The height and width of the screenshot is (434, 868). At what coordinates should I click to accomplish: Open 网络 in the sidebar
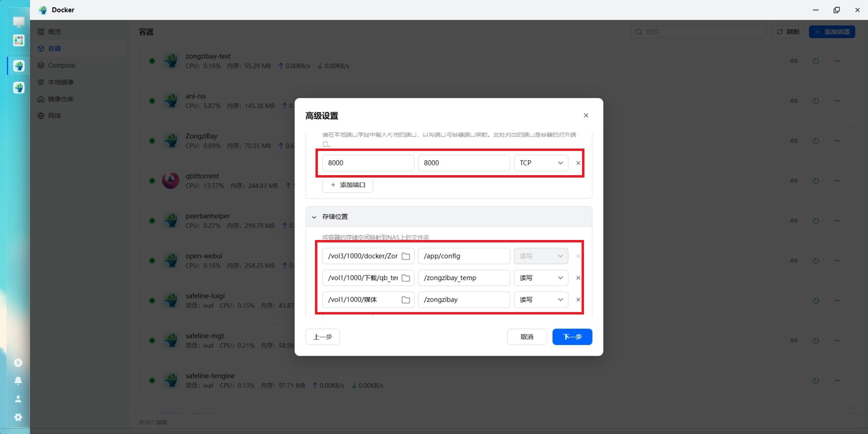pos(80,116)
